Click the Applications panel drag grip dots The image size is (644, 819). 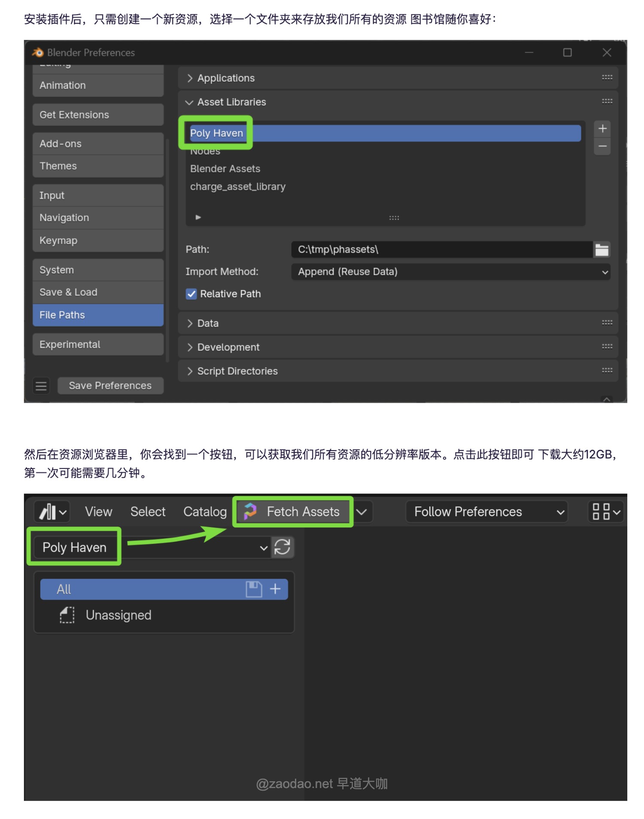607,78
